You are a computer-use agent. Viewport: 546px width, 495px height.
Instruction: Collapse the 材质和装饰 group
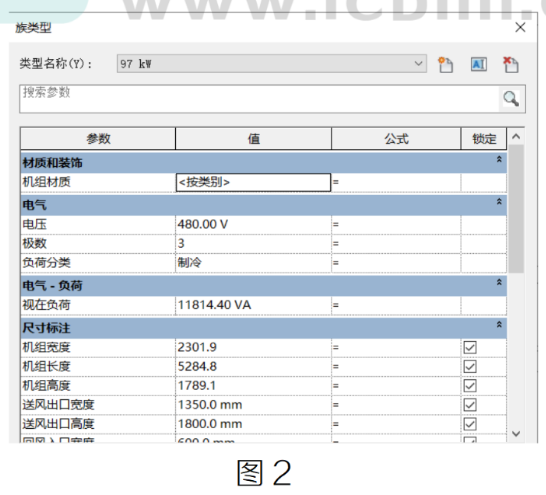point(499,159)
